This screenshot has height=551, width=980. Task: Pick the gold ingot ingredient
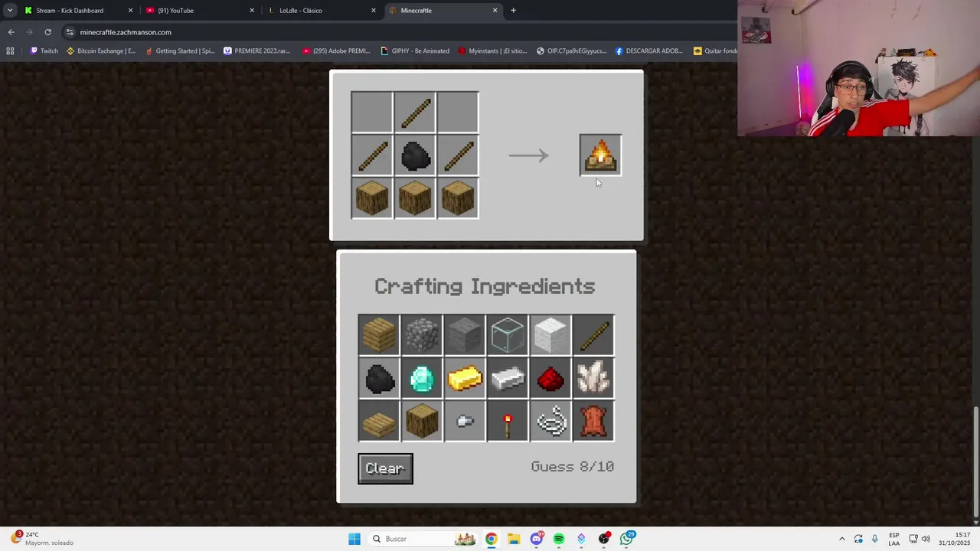[465, 378]
